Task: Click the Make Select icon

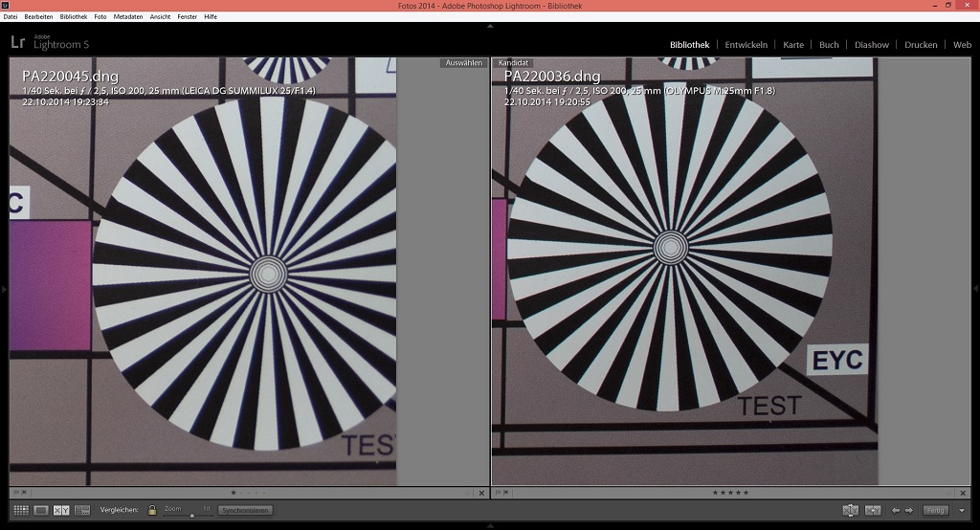Action: point(872,510)
